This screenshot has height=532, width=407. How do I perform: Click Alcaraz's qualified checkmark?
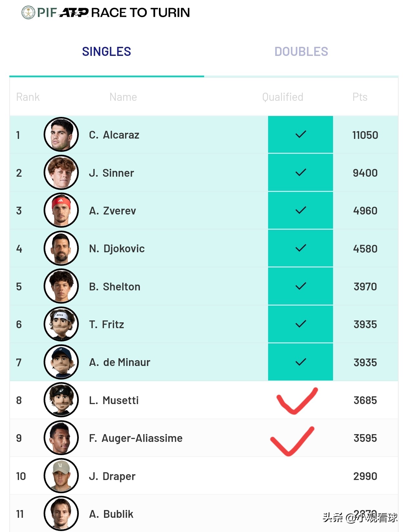click(300, 134)
